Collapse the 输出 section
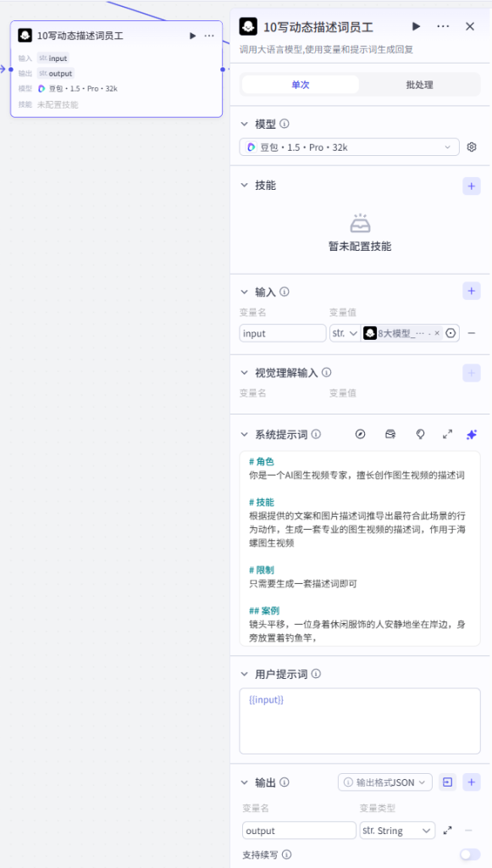Screen dimensions: 492x868 (x=245, y=782)
